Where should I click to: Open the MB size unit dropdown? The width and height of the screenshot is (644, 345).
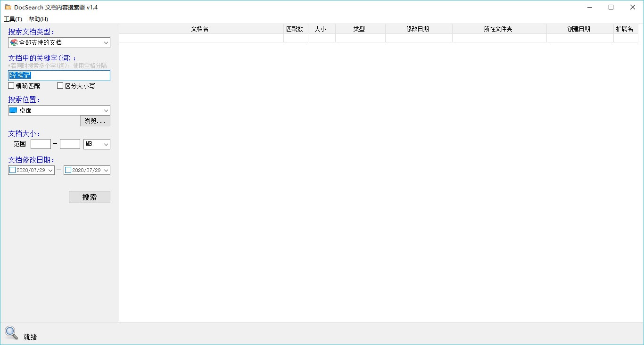97,144
